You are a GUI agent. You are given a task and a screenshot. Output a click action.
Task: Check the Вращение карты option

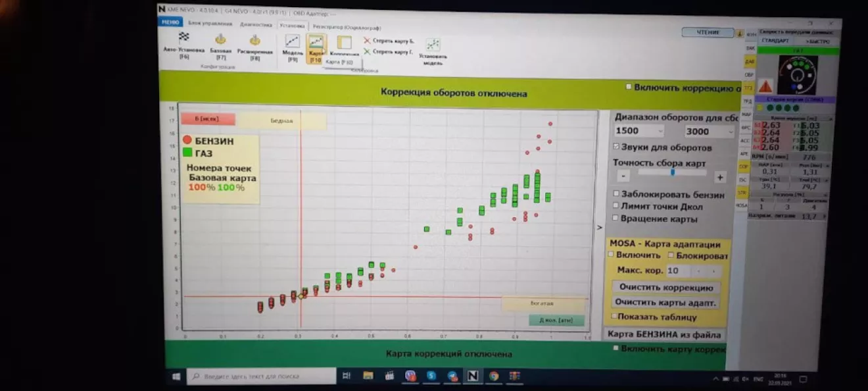pyautogui.click(x=616, y=218)
